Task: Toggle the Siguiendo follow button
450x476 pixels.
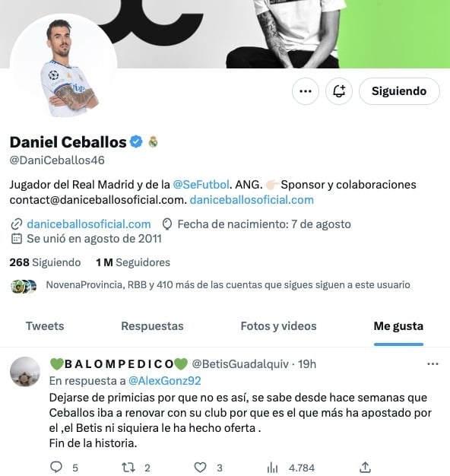Action: coord(399,91)
